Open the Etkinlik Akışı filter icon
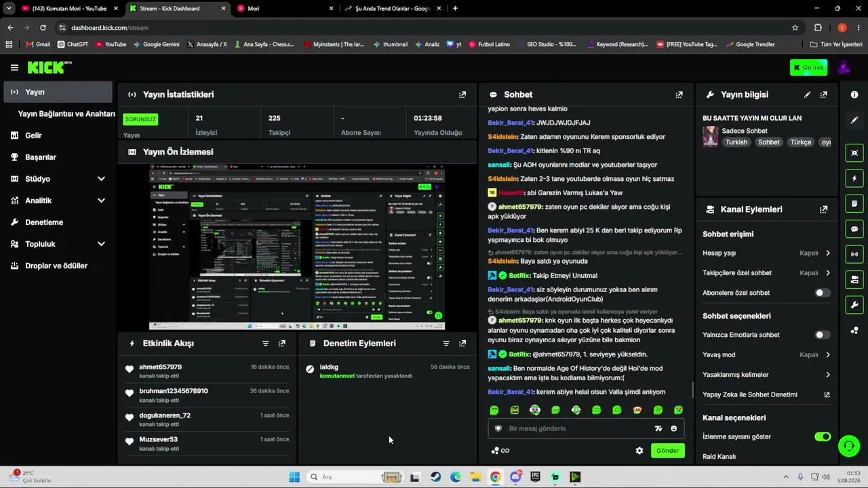The width and height of the screenshot is (868, 488). tap(266, 344)
